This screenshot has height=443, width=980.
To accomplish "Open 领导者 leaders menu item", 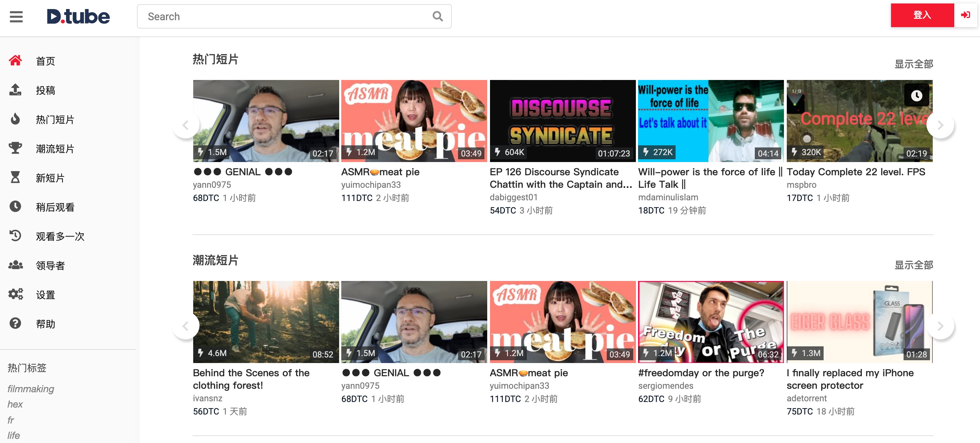I will coord(50,265).
